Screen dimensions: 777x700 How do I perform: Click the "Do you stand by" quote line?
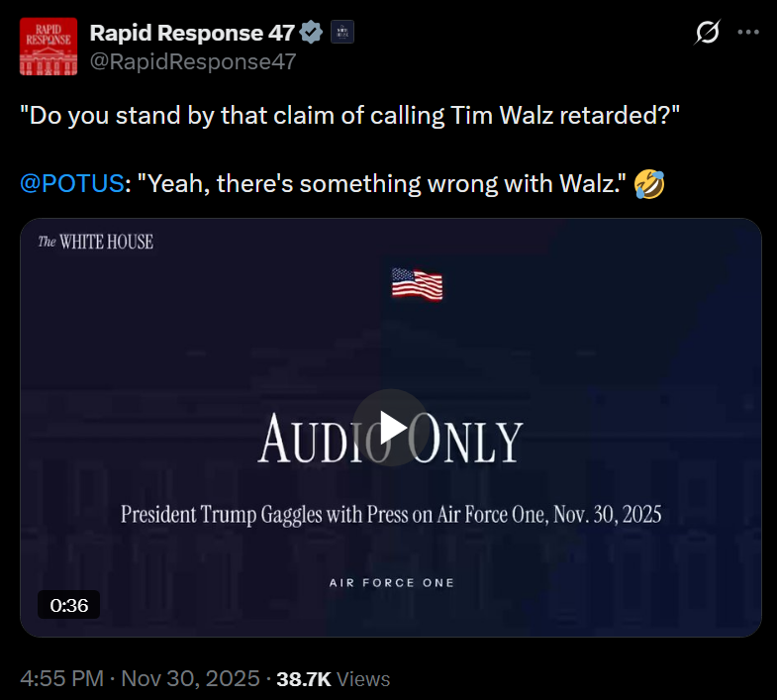(x=349, y=116)
